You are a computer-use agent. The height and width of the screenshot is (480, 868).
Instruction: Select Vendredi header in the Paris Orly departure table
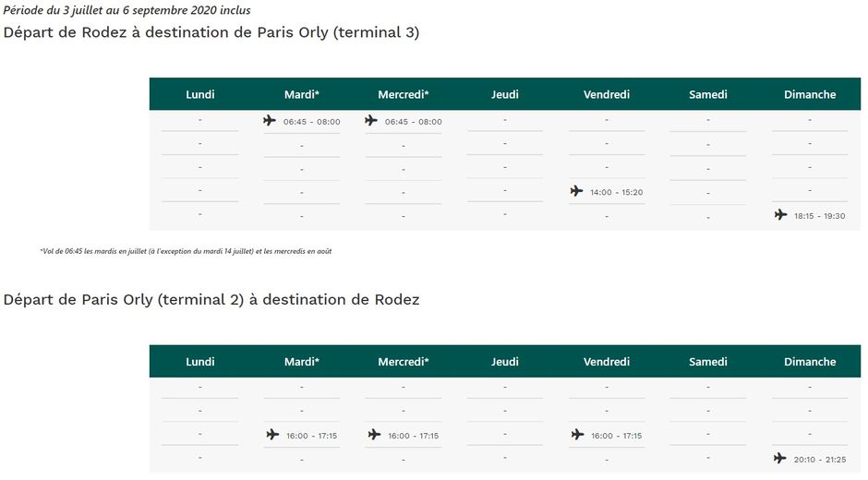[x=607, y=362]
